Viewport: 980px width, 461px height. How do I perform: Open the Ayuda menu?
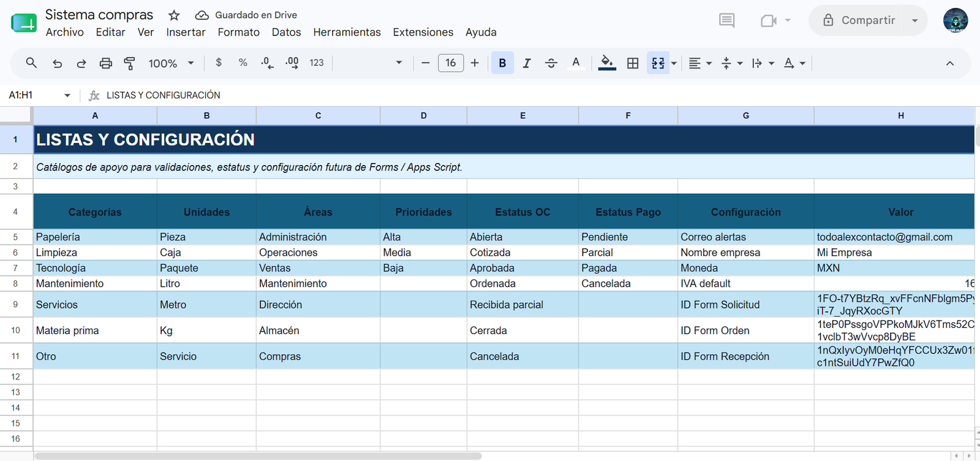click(x=481, y=32)
